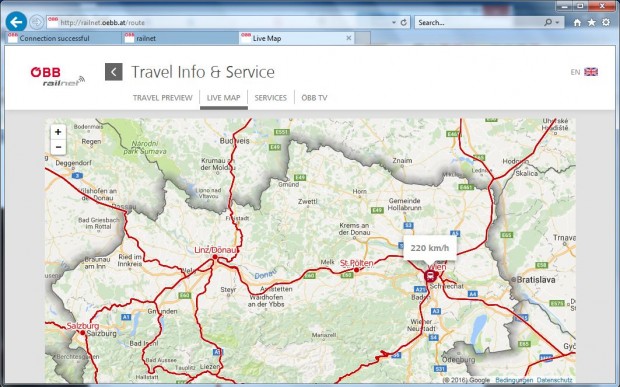The image size is (620, 387).
Task: Select the LIVE MAP menu item
Action: pos(223,98)
